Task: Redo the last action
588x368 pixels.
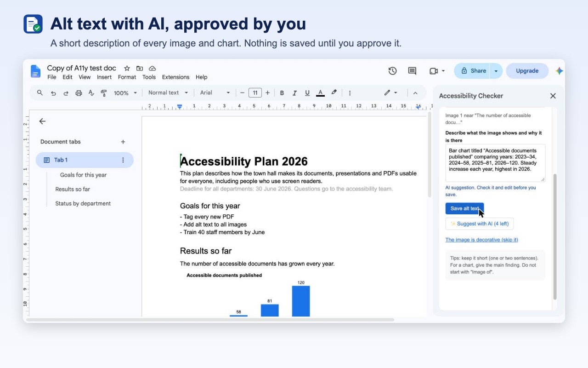Action: tap(66, 93)
